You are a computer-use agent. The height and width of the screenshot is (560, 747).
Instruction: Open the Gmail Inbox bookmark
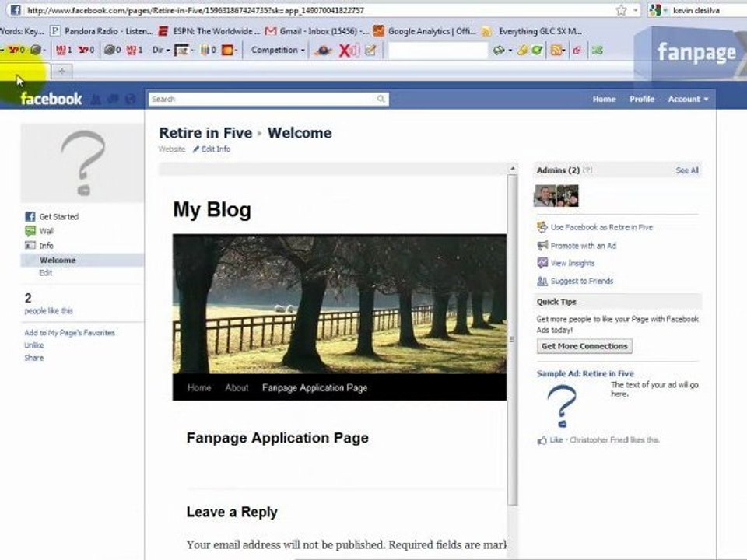click(317, 31)
